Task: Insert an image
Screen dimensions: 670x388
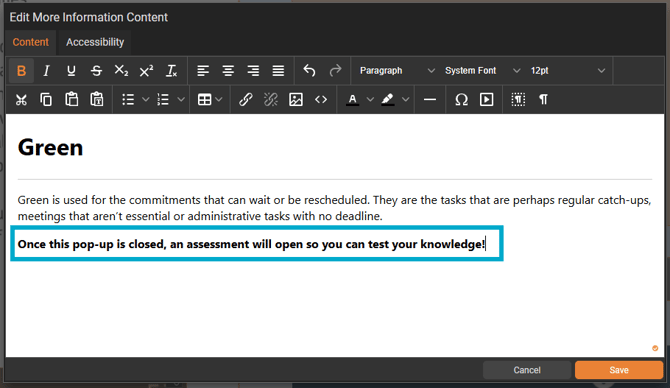Action: pyautogui.click(x=296, y=100)
